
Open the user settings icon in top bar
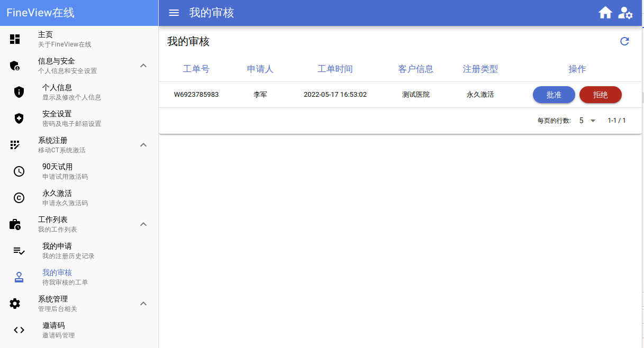click(x=625, y=13)
